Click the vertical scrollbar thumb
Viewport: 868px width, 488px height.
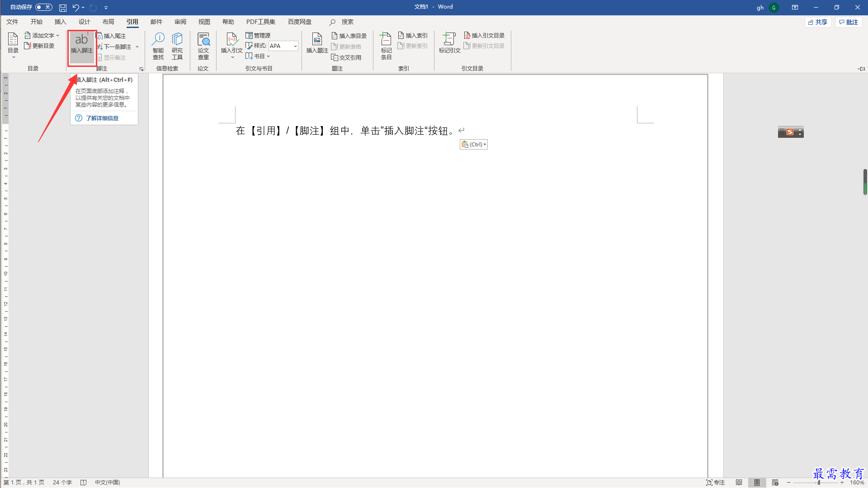[865, 182]
